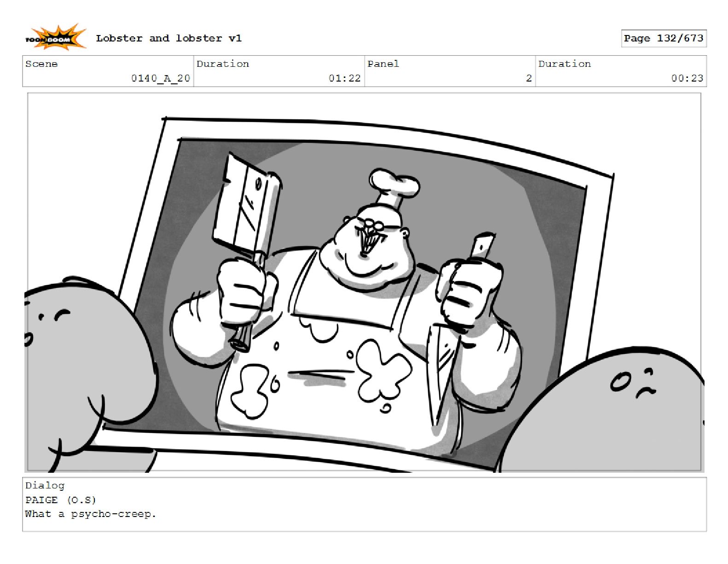This screenshot has height=564, width=728.
Task: Click the 'Dialog' label
Action: pyautogui.click(x=45, y=486)
